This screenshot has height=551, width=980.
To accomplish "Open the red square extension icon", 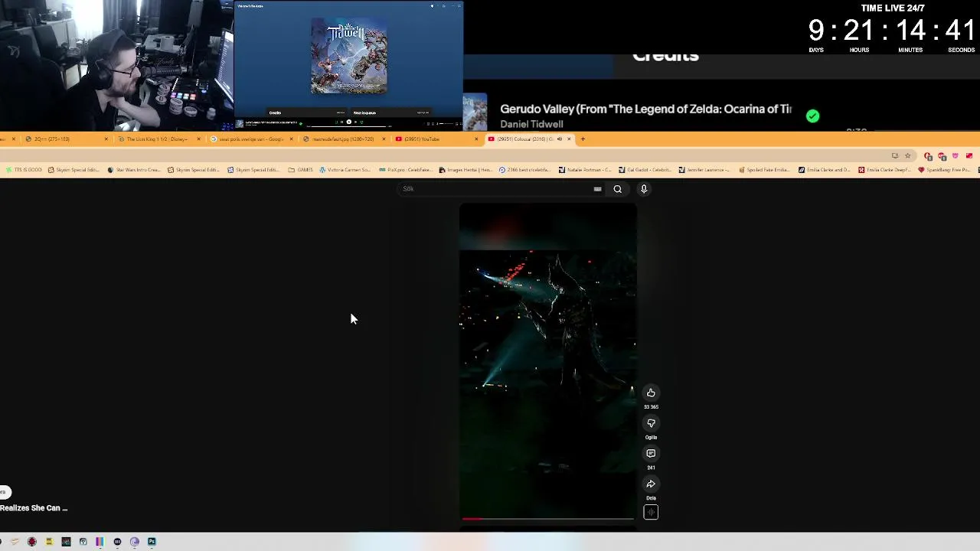I will point(969,156).
